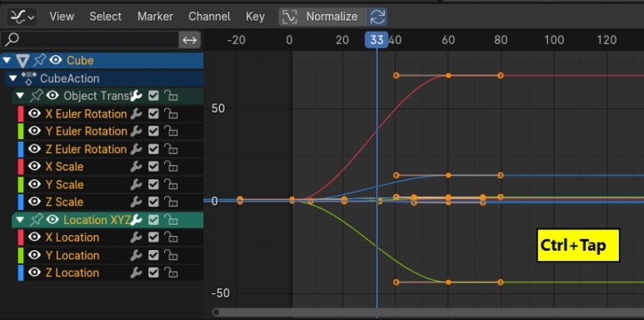This screenshot has width=644, height=320.
Task: Click the wrench icon for Y Euler Rotation
Action: click(136, 132)
